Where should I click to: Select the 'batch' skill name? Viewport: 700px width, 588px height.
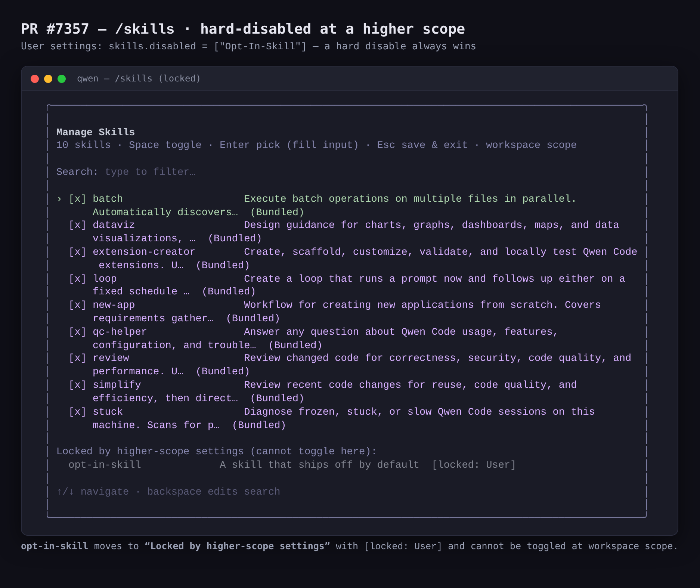[x=108, y=199]
